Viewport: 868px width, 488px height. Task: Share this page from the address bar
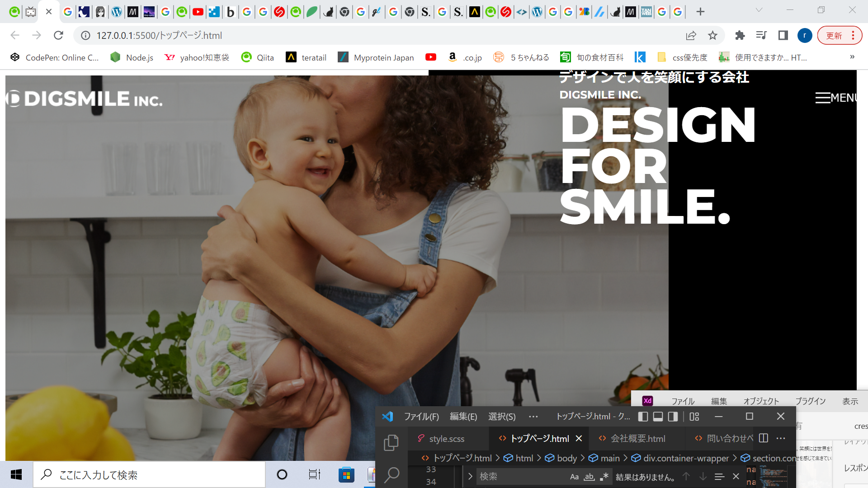[x=691, y=35]
